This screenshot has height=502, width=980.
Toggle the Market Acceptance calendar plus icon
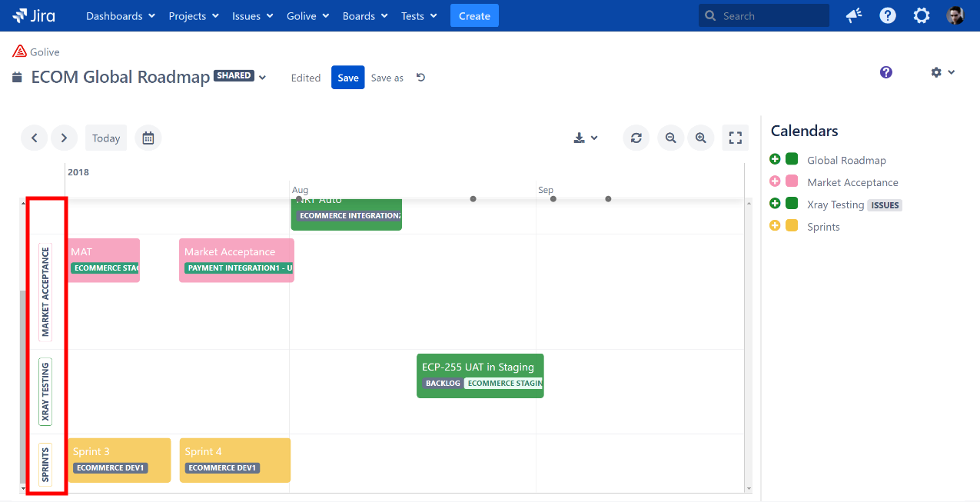click(775, 182)
